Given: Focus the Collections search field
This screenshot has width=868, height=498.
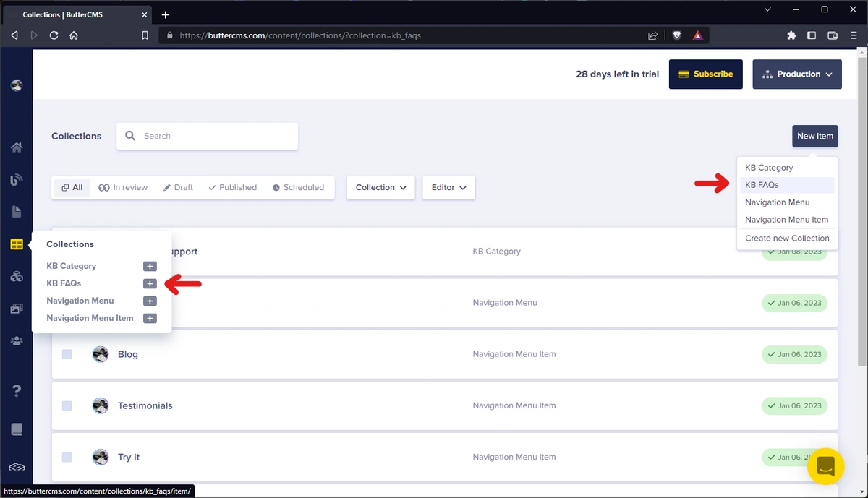Looking at the screenshot, I should 208,136.
